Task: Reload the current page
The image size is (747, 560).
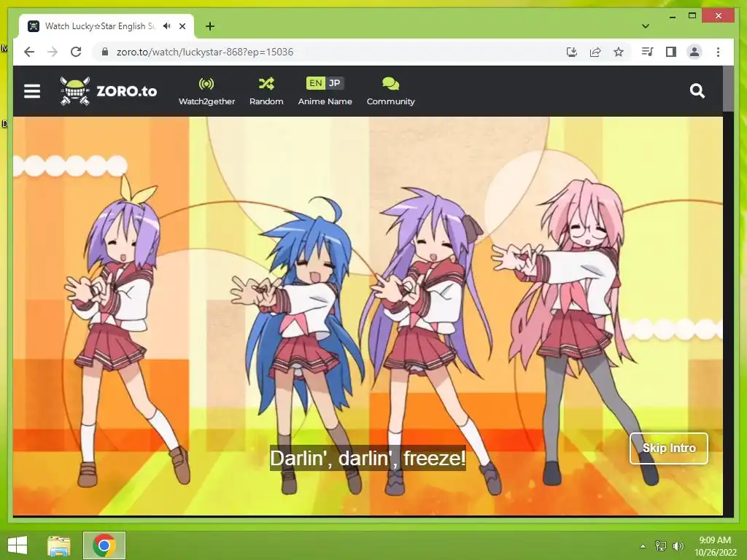Action: (76, 52)
